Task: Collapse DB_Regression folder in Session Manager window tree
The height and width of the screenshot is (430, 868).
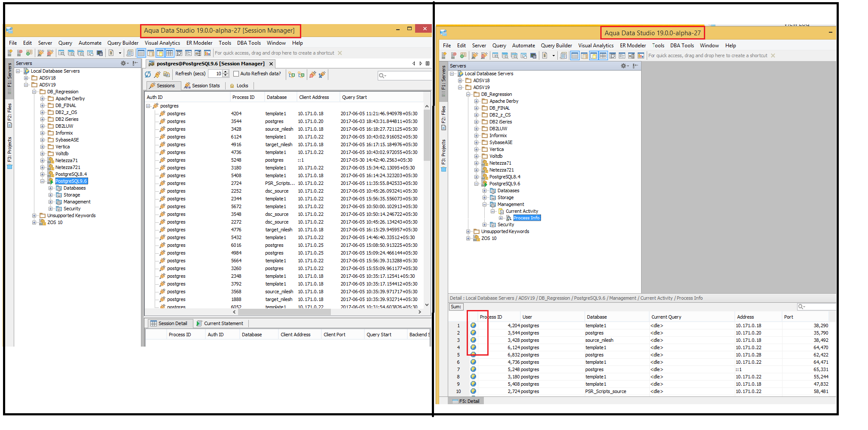Action: [34, 92]
